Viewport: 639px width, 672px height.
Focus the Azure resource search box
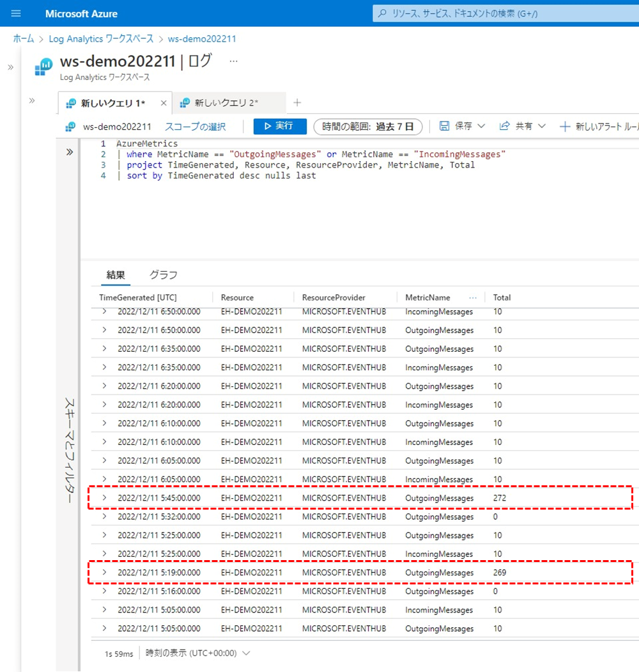point(506,13)
